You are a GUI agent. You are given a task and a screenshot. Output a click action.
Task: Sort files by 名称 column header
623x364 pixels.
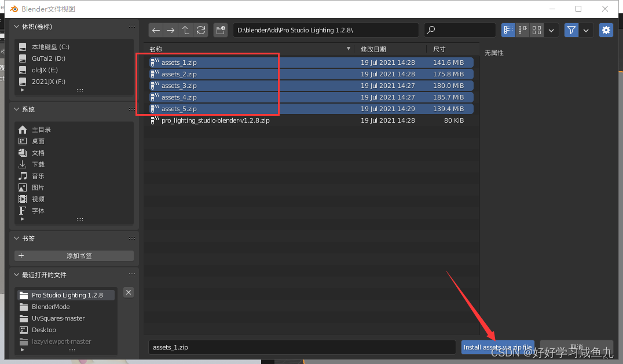point(156,49)
